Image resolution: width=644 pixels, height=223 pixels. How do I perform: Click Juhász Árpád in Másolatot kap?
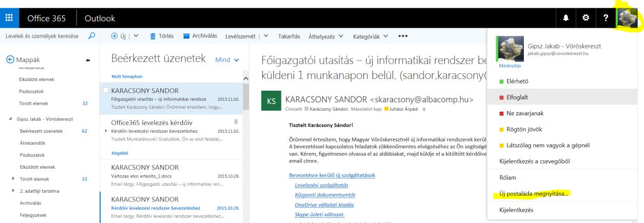[x=405, y=110]
